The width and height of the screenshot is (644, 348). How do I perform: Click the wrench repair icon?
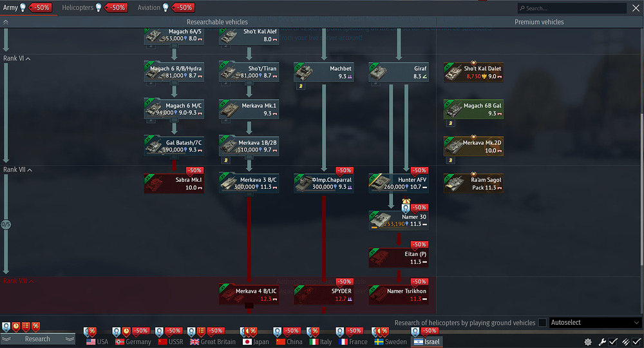[x=602, y=342]
